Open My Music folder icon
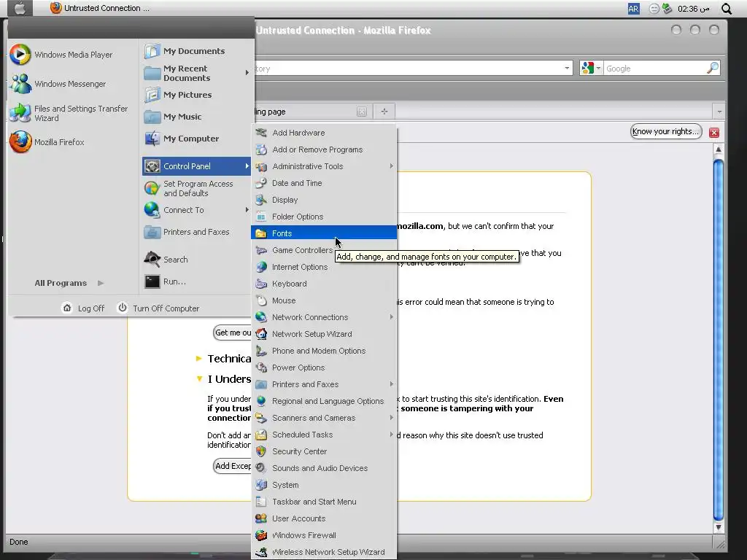The width and height of the screenshot is (747, 560). point(152,117)
